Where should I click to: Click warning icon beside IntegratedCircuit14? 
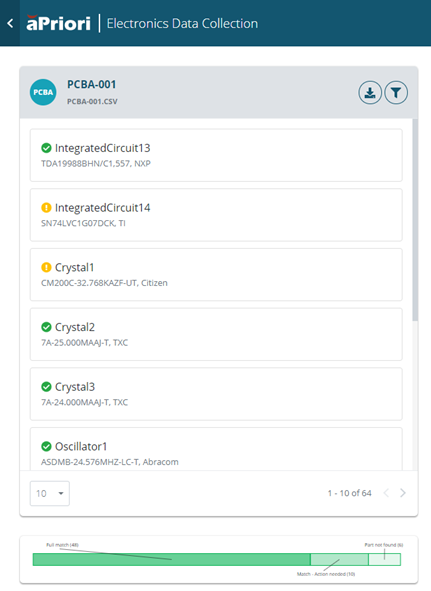point(46,208)
